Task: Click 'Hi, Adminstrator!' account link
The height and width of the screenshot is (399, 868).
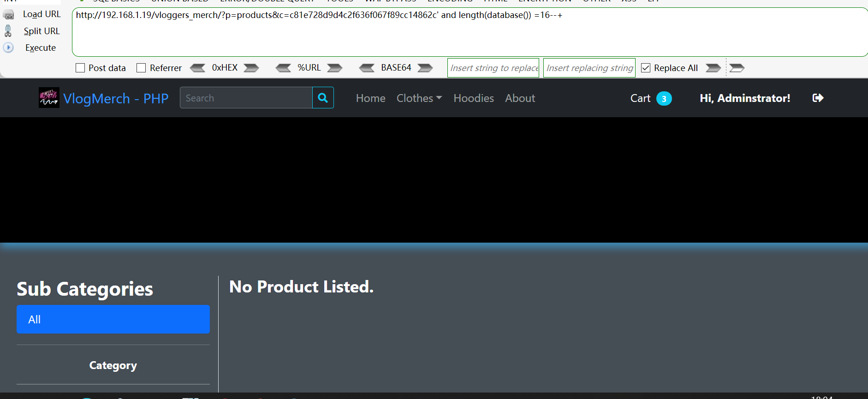Action: click(x=745, y=98)
